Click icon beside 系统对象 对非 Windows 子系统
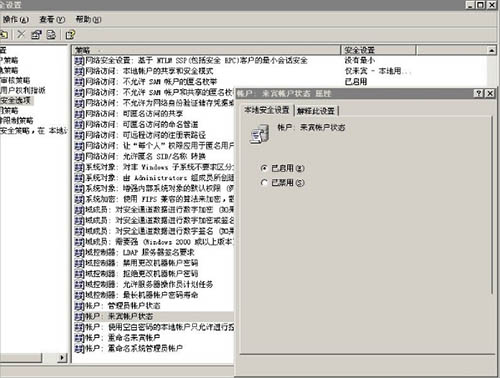 pyautogui.click(x=79, y=167)
